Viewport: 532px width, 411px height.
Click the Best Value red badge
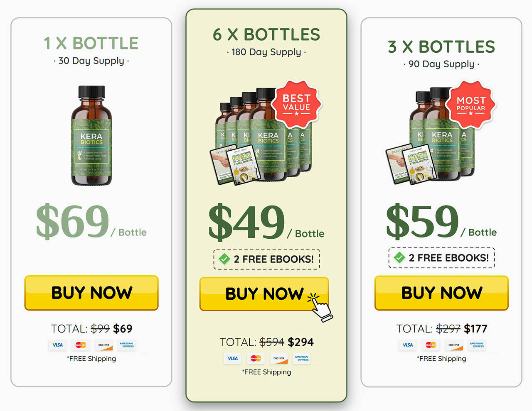click(x=296, y=104)
